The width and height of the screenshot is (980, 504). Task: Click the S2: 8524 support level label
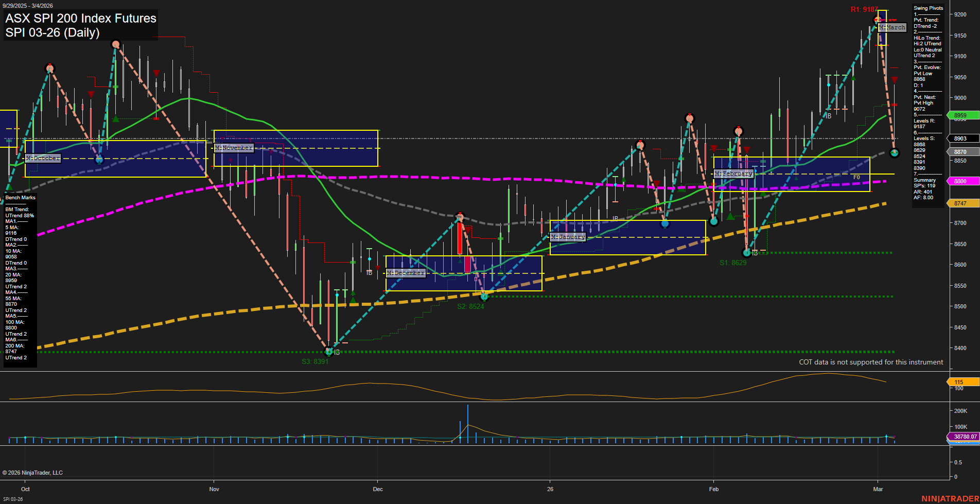click(471, 306)
